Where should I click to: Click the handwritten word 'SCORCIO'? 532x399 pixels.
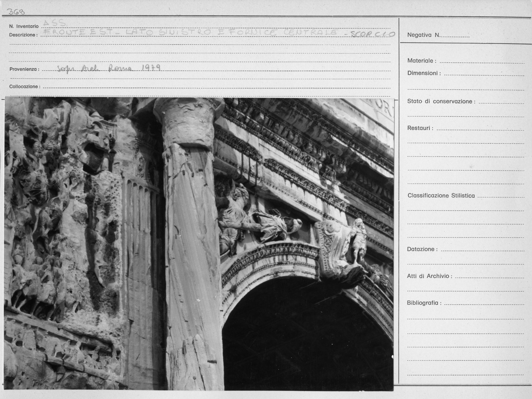(x=373, y=34)
